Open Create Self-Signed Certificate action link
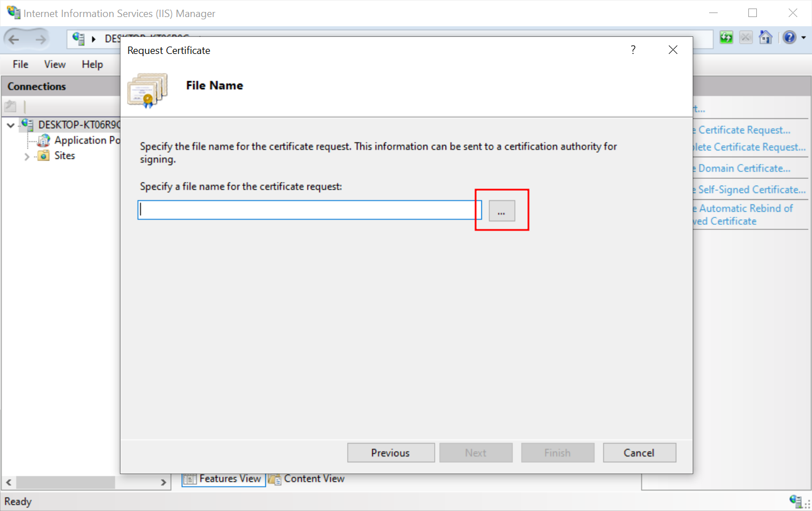Screen dimensions: 812x511 pyautogui.click(x=749, y=190)
